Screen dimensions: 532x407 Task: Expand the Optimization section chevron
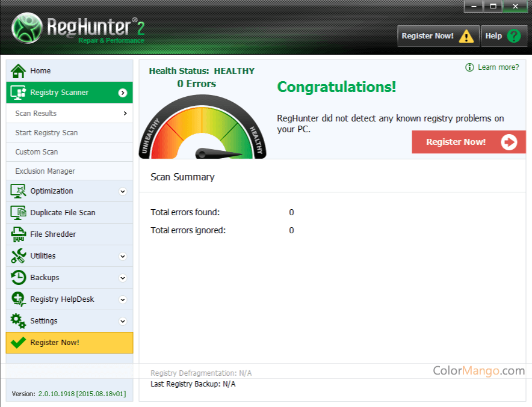tap(123, 192)
